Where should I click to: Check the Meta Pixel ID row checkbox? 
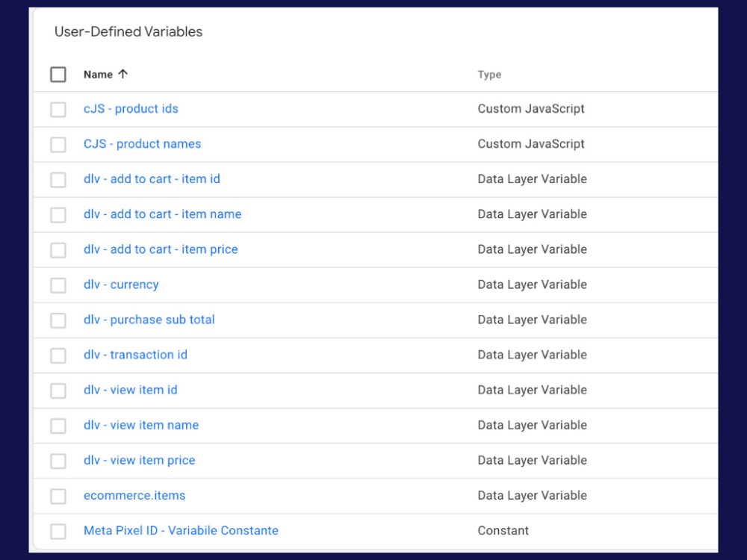[x=58, y=532]
